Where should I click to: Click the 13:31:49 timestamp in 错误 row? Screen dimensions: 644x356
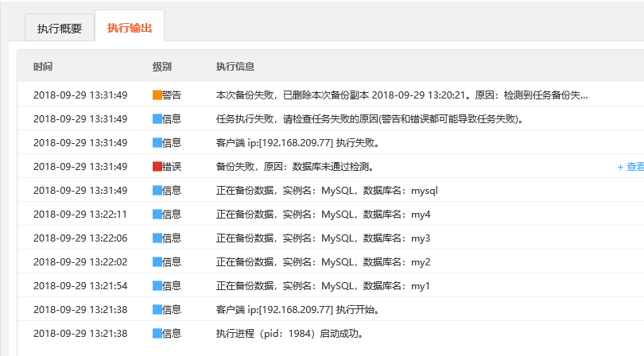click(80, 167)
